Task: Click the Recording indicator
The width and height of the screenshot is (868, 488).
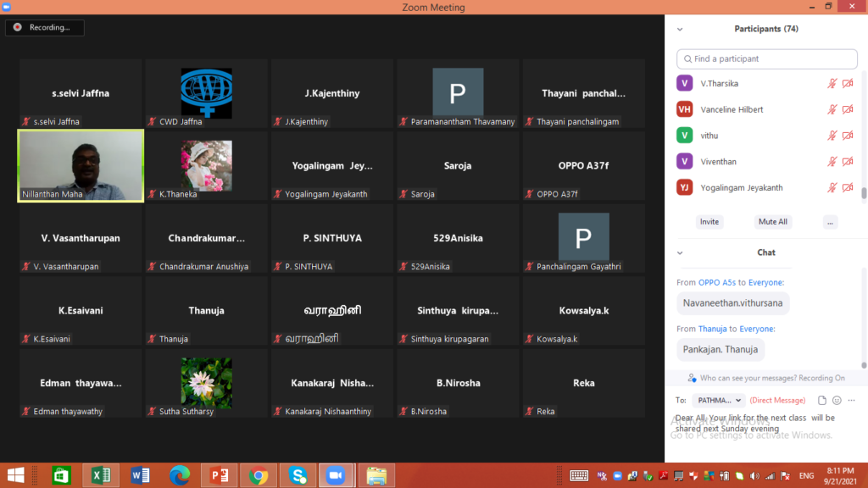Action: pos(45,28)
